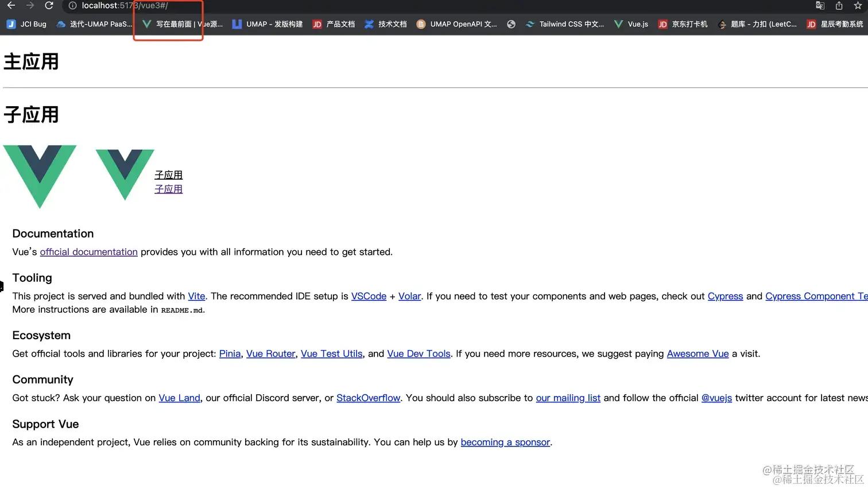Open the site information icon beside localhost

pyautogui.click(x=73, y=6)
